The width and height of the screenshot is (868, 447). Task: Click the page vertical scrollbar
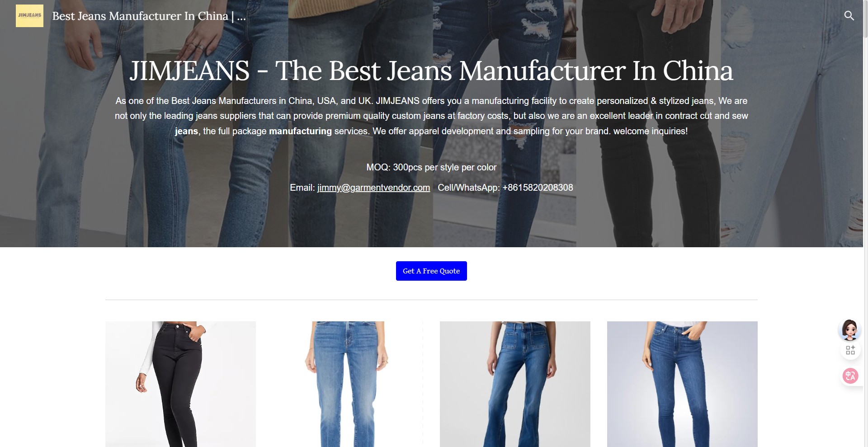[x=866, y=223]
